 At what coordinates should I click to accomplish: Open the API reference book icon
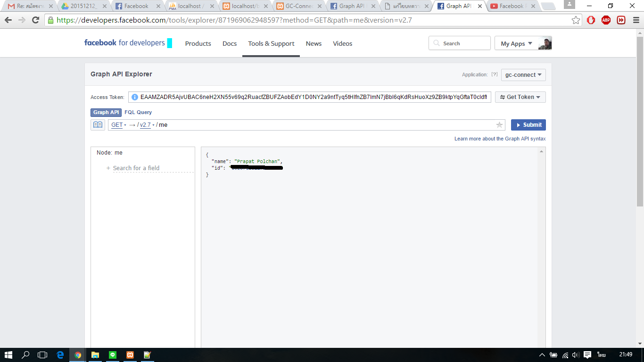click(98, 125)
